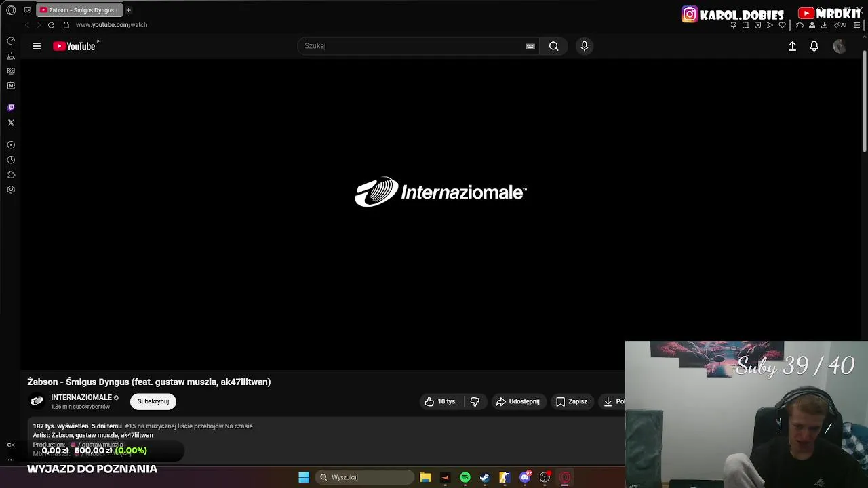
Task: Open X (Twitter) panel in sidebar
Action: [11, 123]
